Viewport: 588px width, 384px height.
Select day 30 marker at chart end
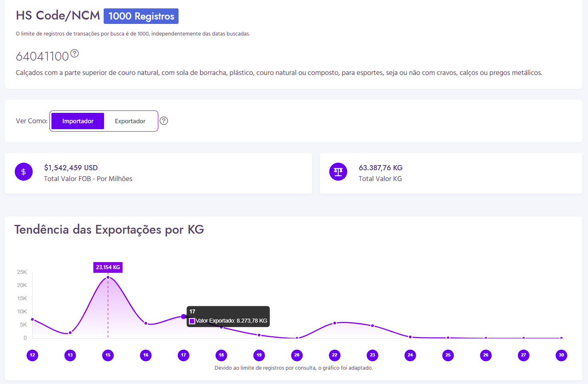click(x=561, y=355)
